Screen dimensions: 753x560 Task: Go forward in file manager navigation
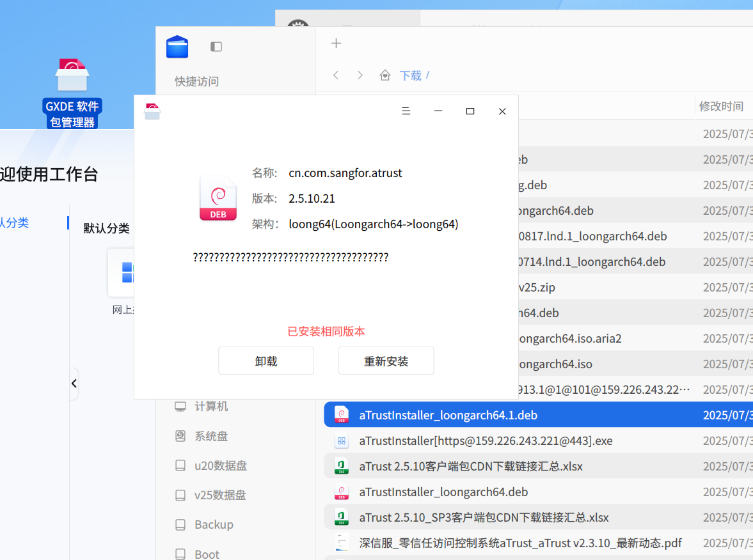point(360,75)
